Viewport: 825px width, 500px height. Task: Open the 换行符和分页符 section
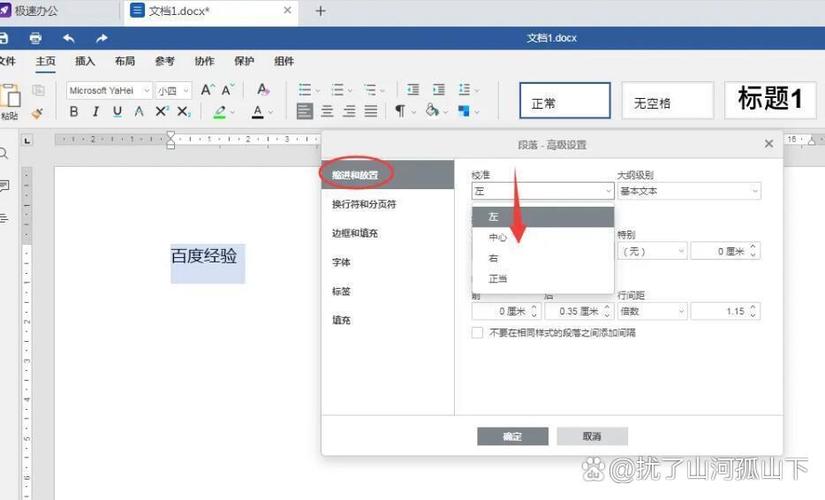(388, 204)
